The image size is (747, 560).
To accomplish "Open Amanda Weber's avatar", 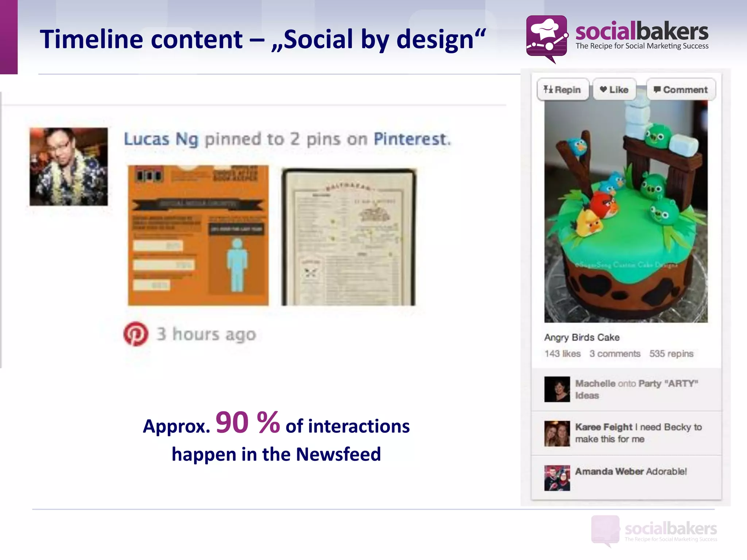I will point(557,478).
